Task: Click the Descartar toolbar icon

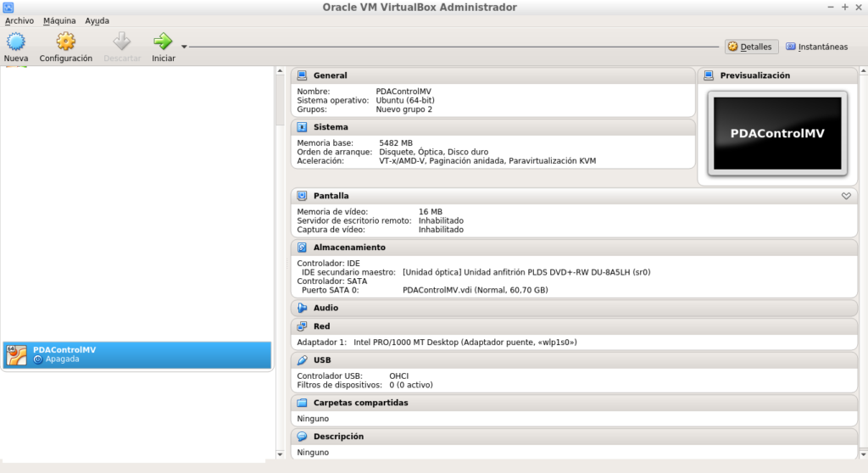Action: [122, 41]
